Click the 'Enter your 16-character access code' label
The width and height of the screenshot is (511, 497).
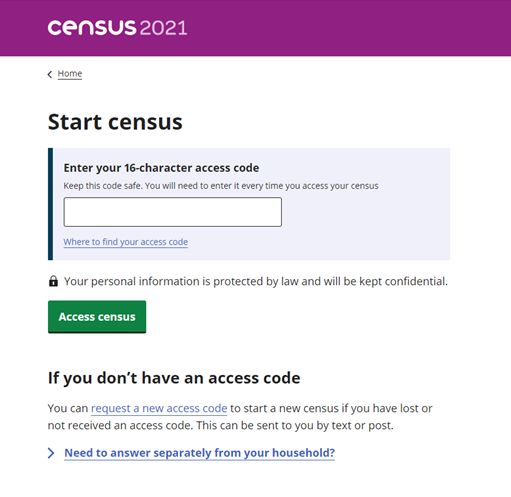[161, 168]
